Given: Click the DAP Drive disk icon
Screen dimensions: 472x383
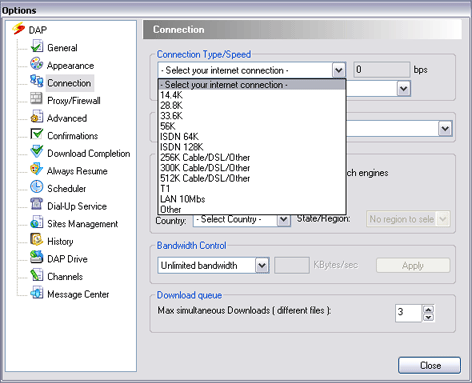Looking at the screenshot, I should click(x=37, y=257).
